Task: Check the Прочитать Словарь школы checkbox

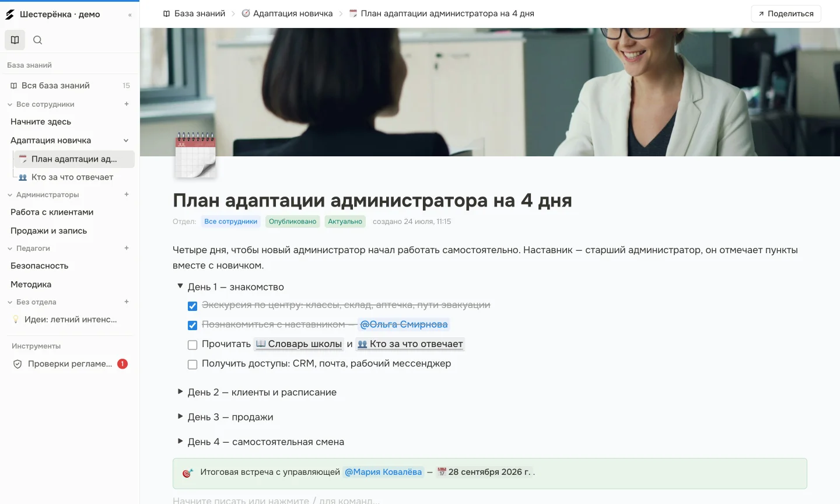Action: [x=192, y=345]
